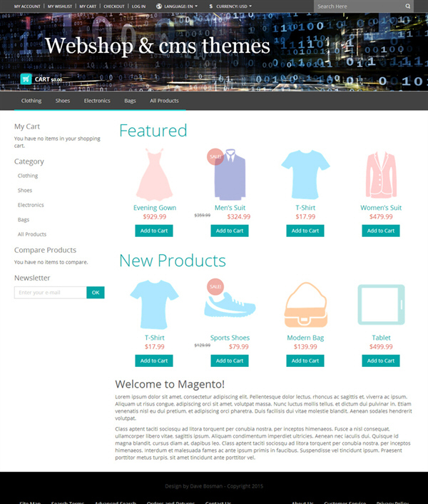Focus the Search Here field
This screenshot has height=504, width=428.
(x=360, y=6)
